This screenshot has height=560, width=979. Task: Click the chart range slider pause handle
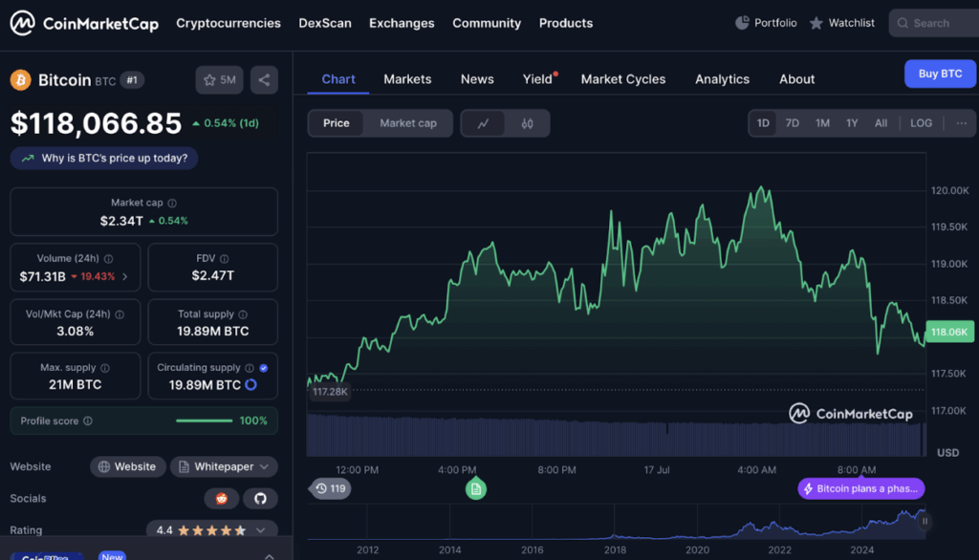(x=925, y=522)
